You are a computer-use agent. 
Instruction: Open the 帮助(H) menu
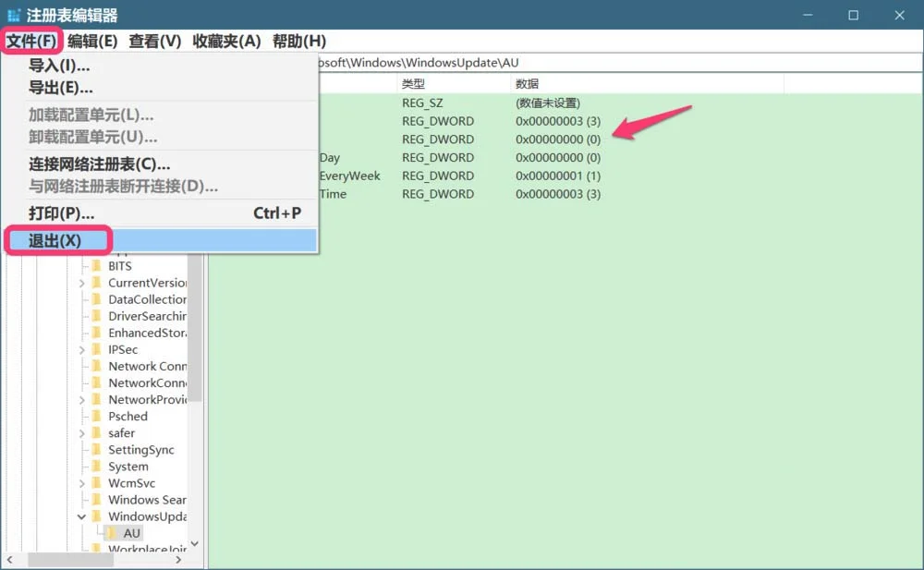click(298, 42)
